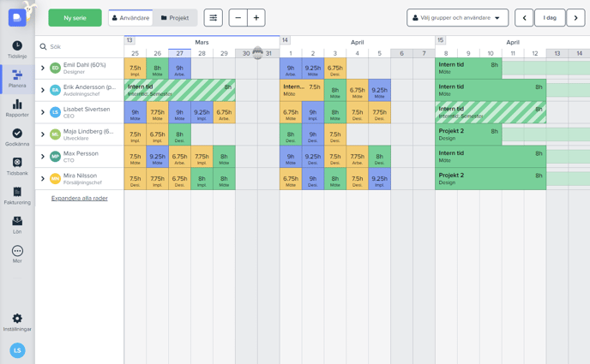Viewport: 590px width, 364px height.
Task: Jump to today with I dag
Action: click(x=550, y=18)
